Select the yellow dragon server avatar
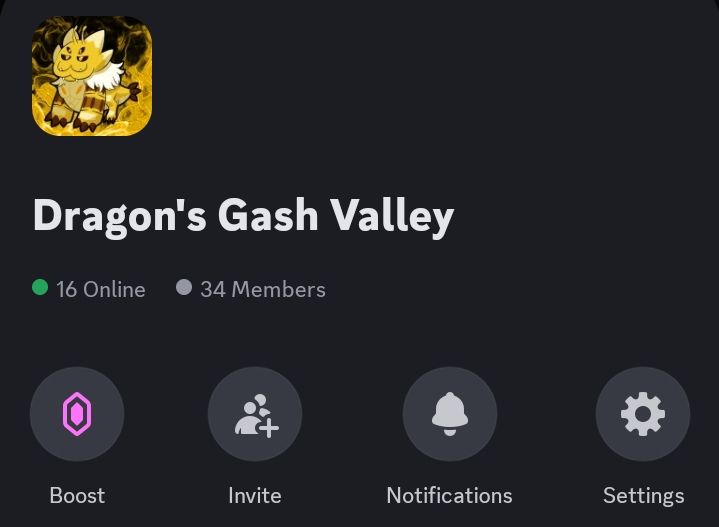 pyautogui.click(x=92, y=76)
